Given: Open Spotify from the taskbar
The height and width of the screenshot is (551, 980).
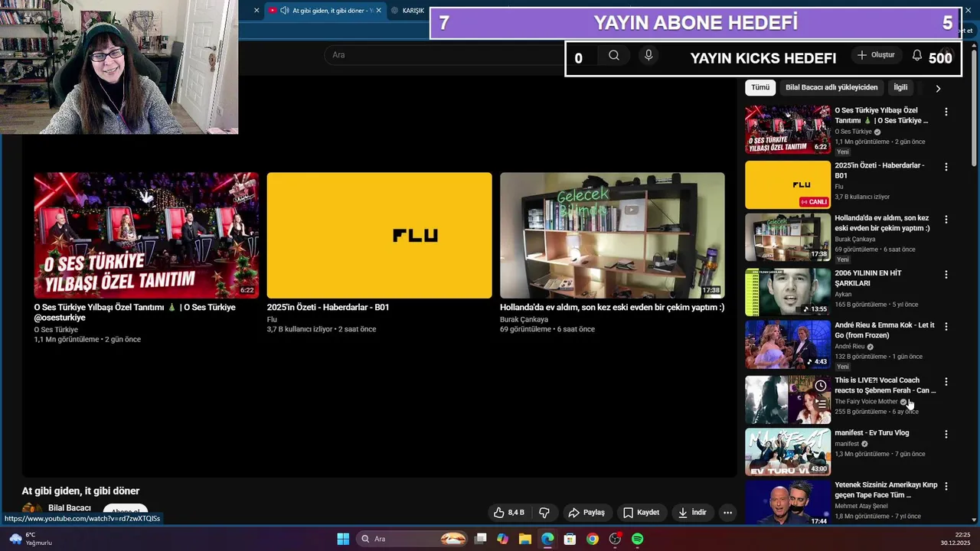Looking at the screenshot, I should [638, 539].
